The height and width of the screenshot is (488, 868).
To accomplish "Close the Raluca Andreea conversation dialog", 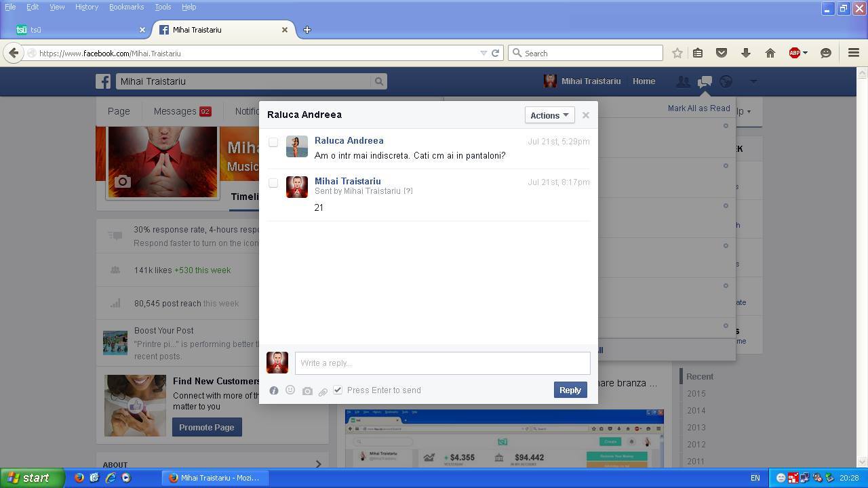I will (x=586, y=115).
